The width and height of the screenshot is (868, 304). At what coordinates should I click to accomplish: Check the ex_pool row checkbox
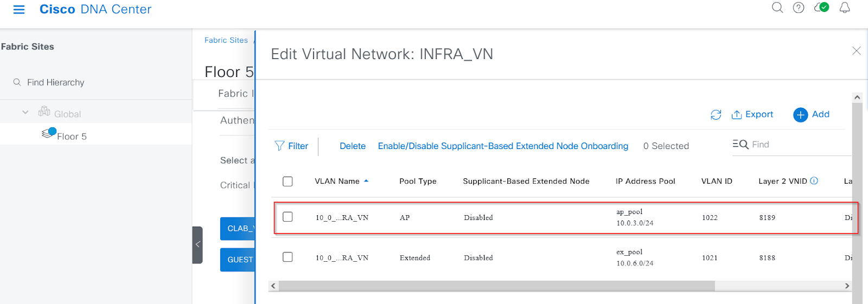(288, 257)
